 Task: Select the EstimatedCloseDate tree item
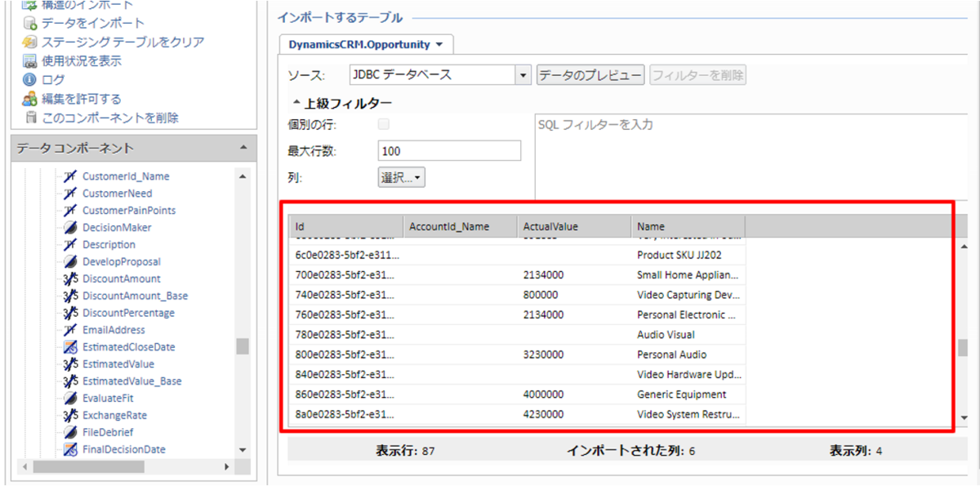click(x=128, y=347)
